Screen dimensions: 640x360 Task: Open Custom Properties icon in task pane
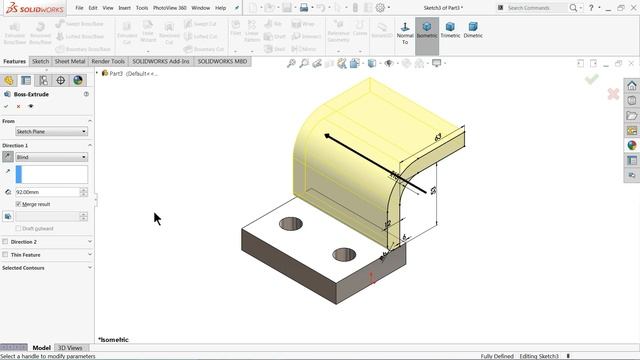click(x=632, y=160)
